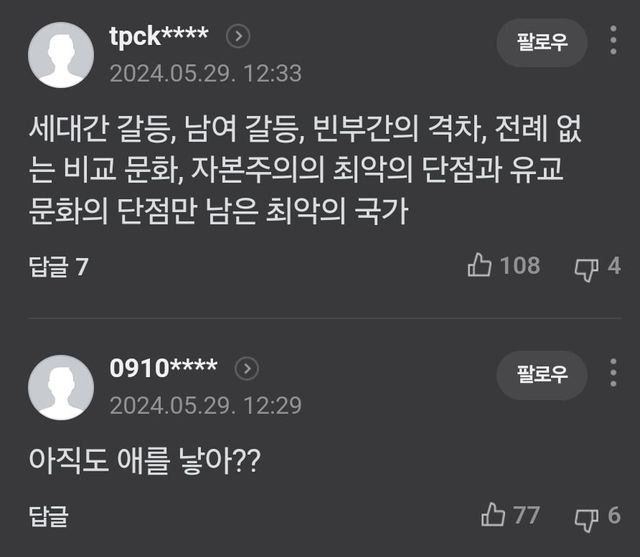Click 0910**** user avatar
Viewport: 640px width, 557px height.
pyautogui.click(x=61, y=386)
